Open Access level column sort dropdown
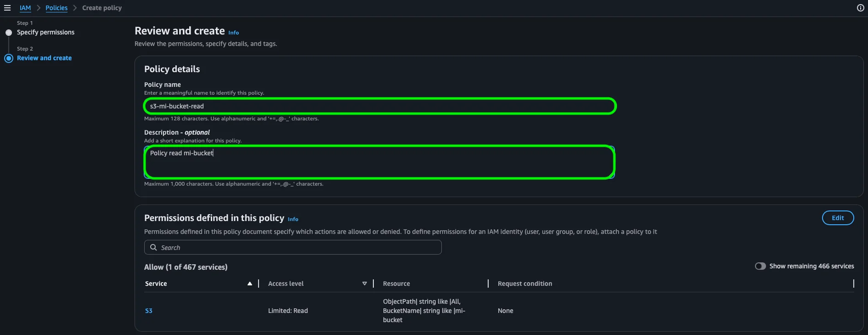The image size is (868, 335). pos(365,284)
